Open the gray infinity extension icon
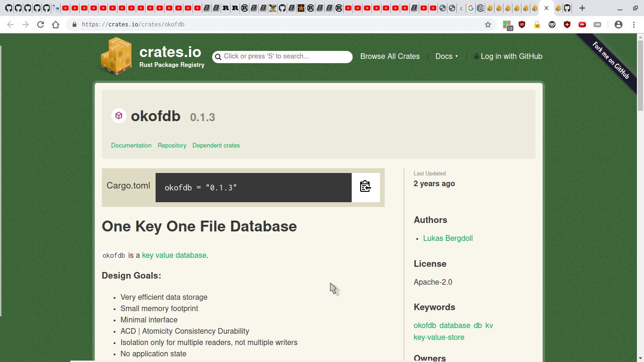 (x=597, y=25)
